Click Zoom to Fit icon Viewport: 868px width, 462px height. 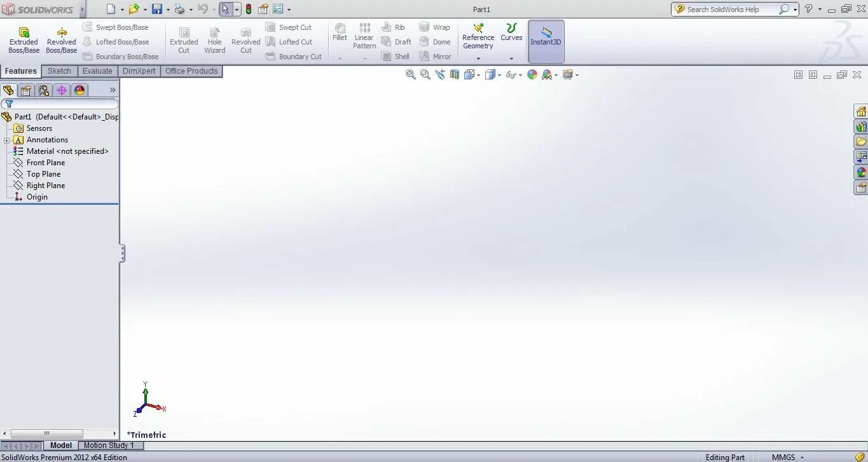(x=411, y=74)
